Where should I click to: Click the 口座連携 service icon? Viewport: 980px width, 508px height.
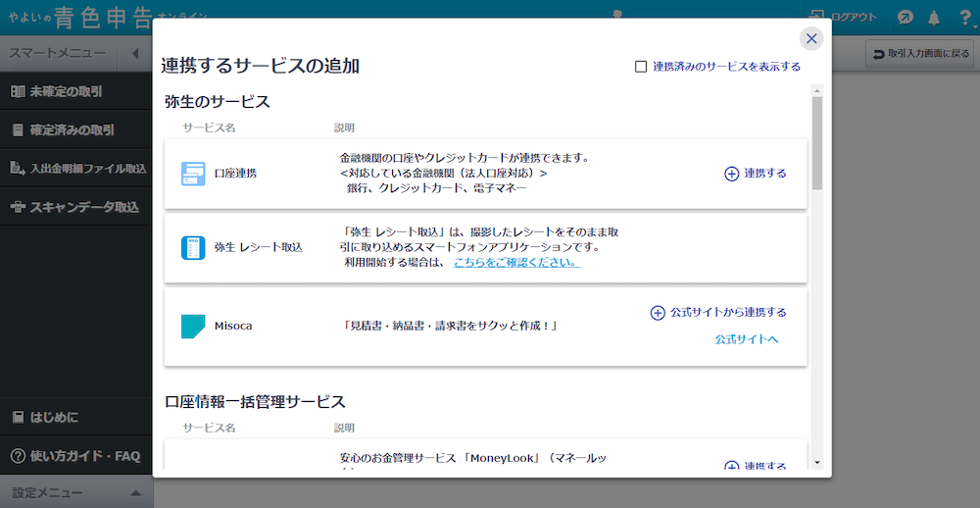(193, 174)
